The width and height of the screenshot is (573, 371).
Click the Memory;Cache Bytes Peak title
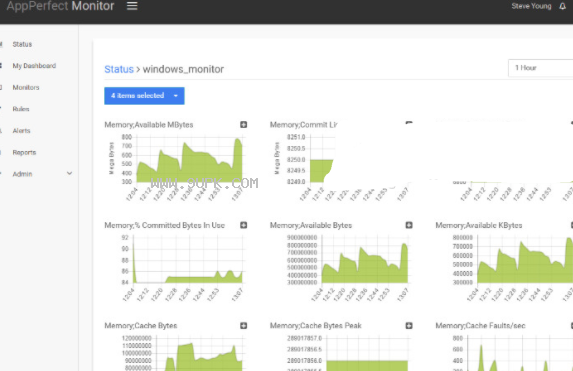coord(316,326)
